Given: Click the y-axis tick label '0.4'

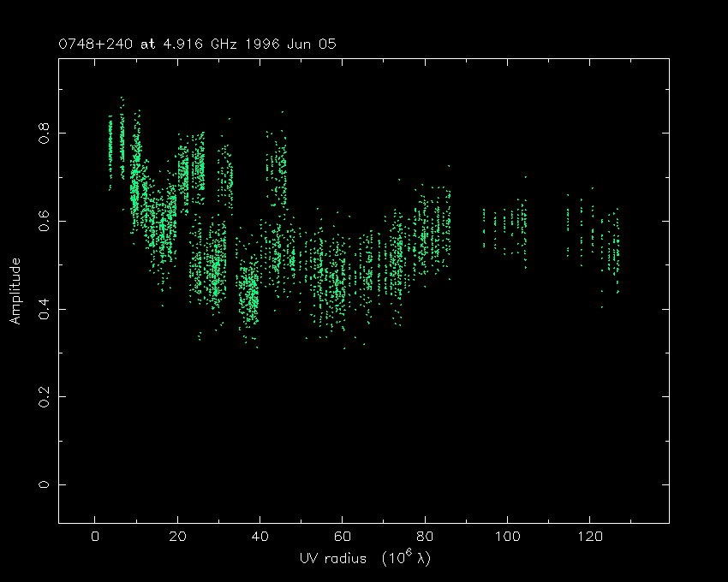Looking at the screenshot, I should point(44,309).
